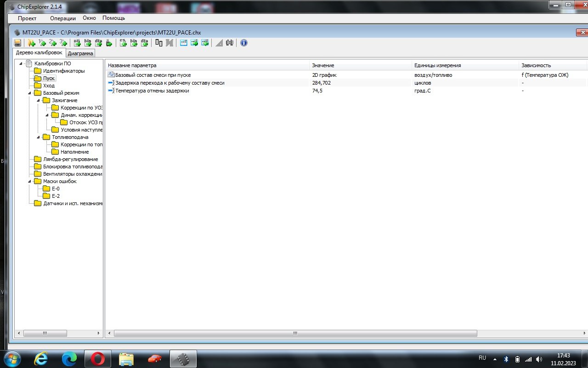Switch to the Диаграмма tab
The image size is (588, 368).
pyautogui.click(x=80, y=53)
